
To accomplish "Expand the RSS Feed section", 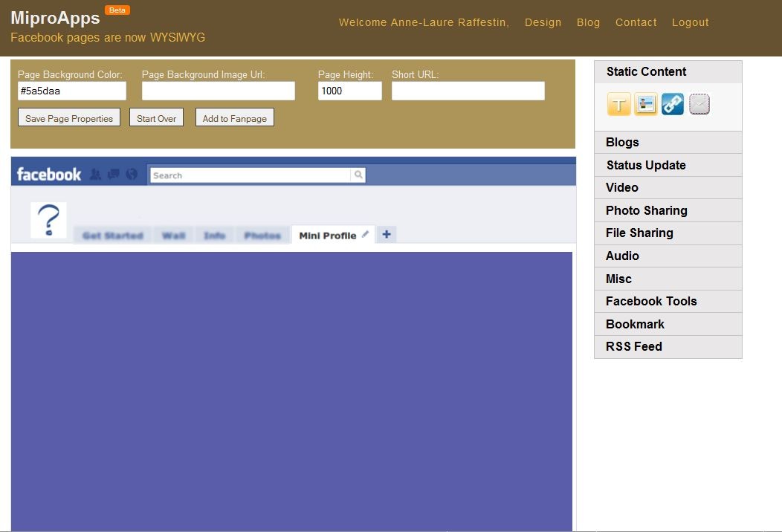I will coord(668,346).
